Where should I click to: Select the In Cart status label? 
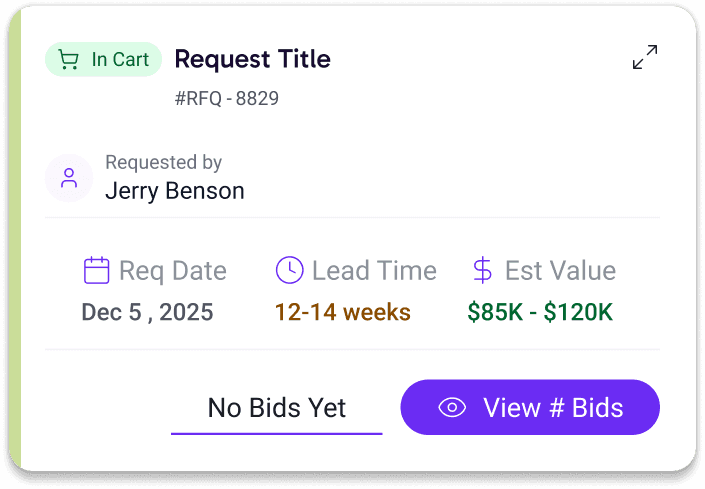119,60
